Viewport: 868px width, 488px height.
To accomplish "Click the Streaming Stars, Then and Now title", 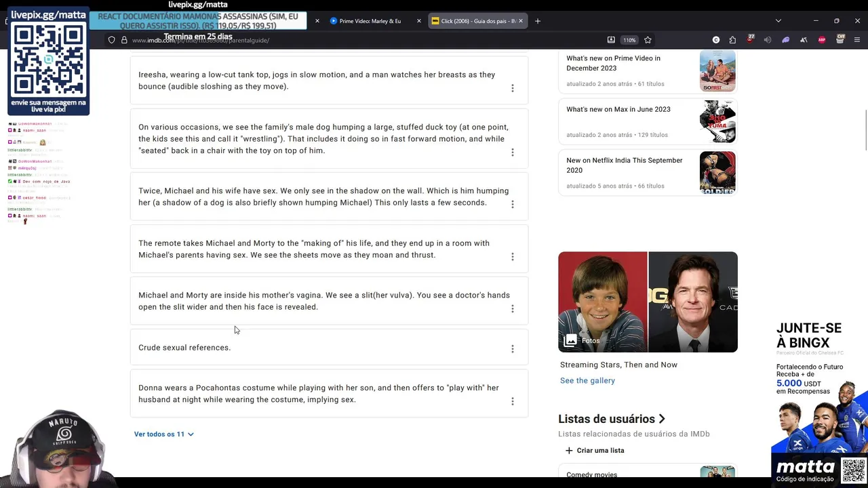I will pos(618,365).
